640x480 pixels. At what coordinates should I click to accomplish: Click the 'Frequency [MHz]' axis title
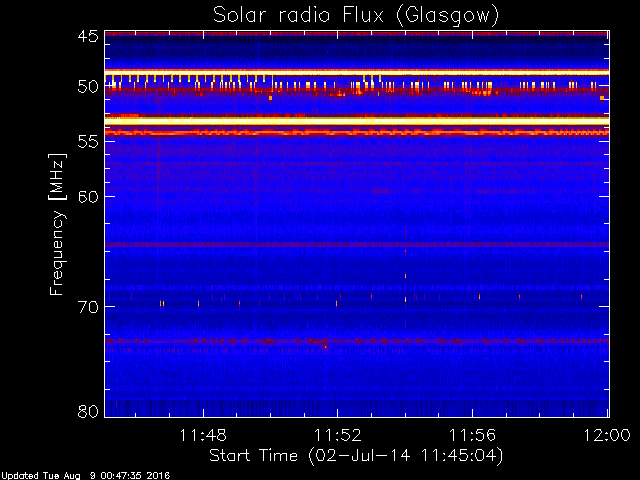tap(57, 224)
